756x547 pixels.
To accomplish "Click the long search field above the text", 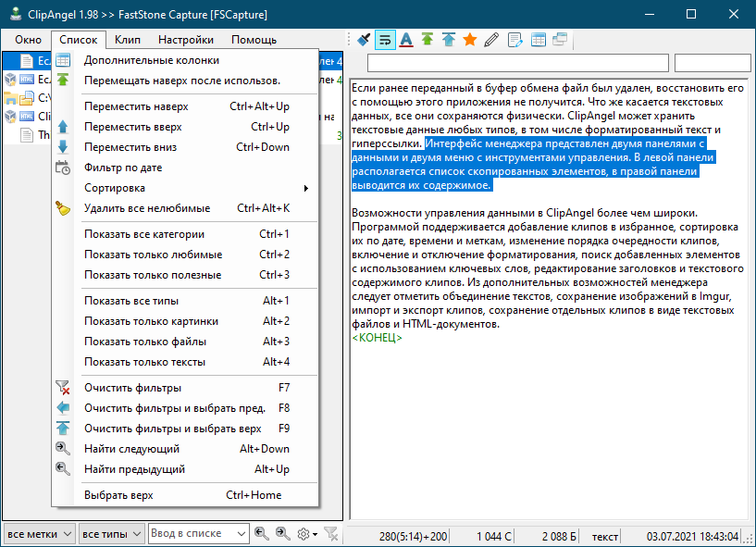I will click(518, 63).
